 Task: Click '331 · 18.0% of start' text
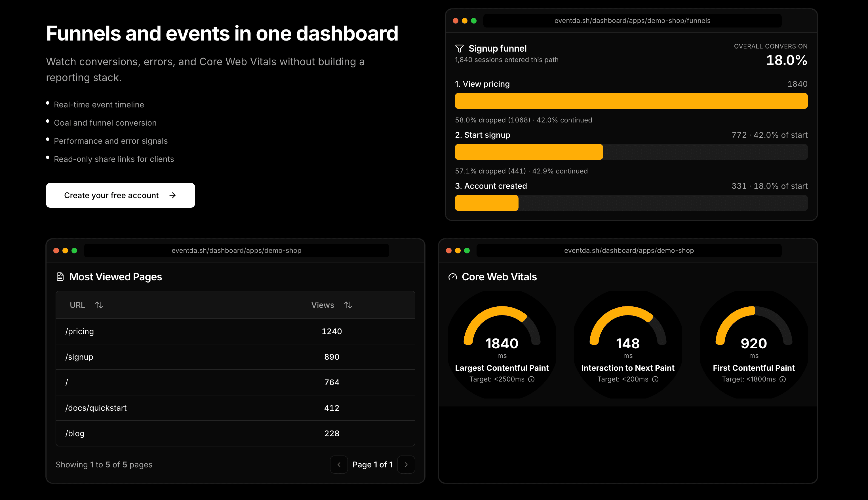click(x=769, y=186)
